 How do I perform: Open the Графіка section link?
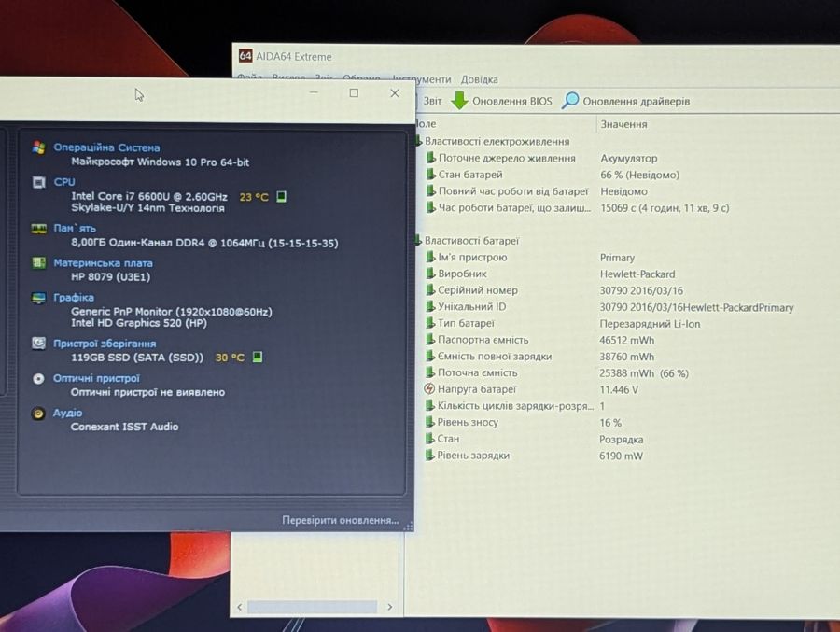click(74, 298)
